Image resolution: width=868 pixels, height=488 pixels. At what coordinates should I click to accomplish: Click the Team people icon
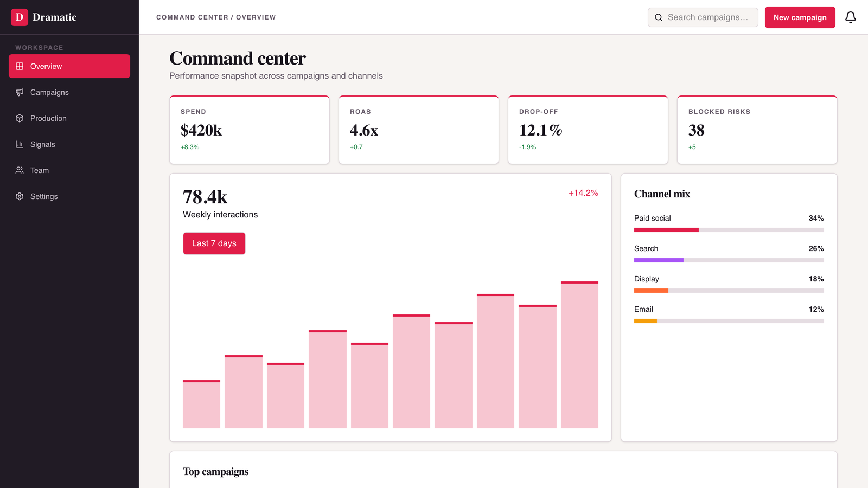click(x=20, y=170)
